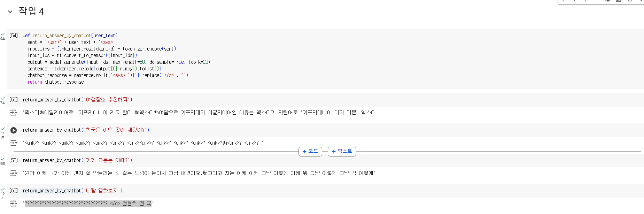Click the green checkmark beside cell [60]
Viewport: 644px width, 214px height.
click(x=3, y=189)
